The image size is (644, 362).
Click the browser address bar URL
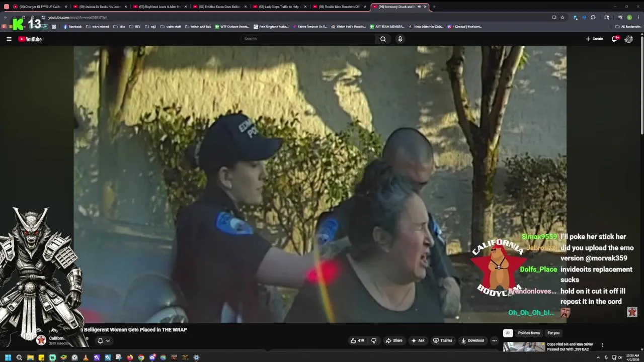[77, 18]
